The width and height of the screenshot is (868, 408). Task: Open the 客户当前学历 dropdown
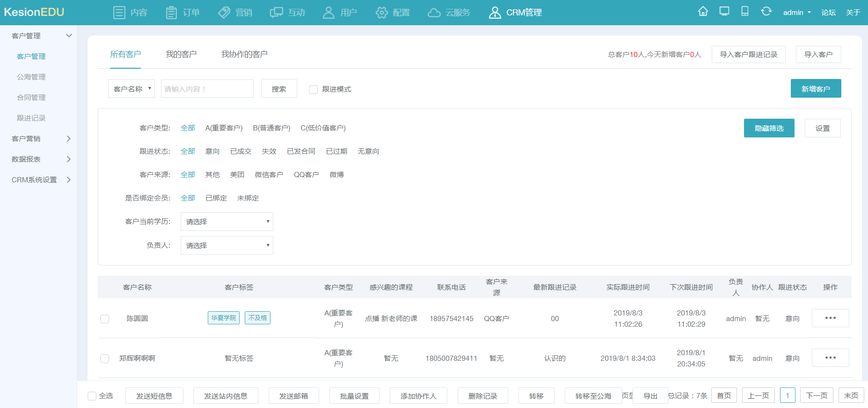(227, 222)
